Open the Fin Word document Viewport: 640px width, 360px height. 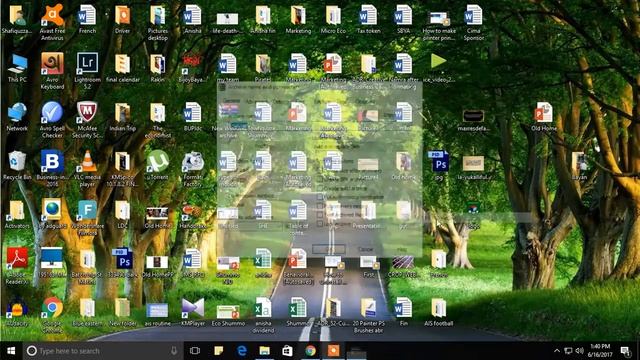(x=403, y=312)
